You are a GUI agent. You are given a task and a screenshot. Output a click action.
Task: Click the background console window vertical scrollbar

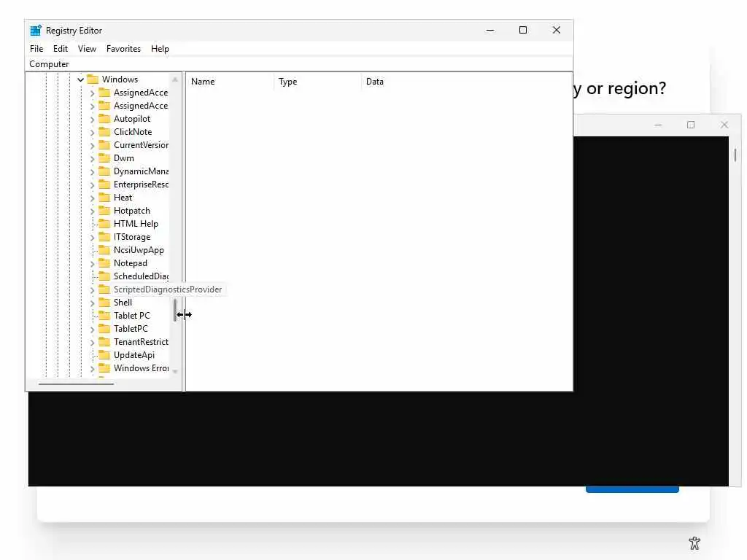coord(735,155)
